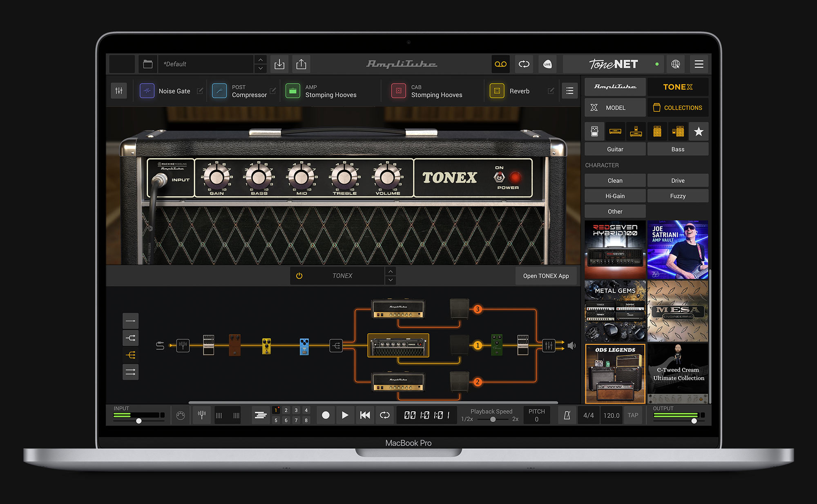Toggle the power button next to TONEX model name
Viewport: 817px width, 504px height.
tap(299, 275)
